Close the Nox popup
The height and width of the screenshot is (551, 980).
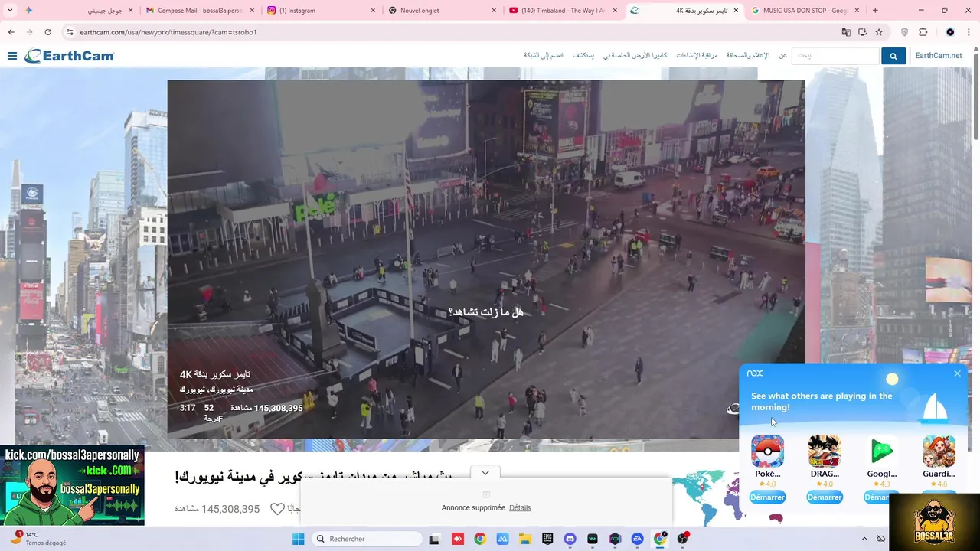[x=957, y=373]
